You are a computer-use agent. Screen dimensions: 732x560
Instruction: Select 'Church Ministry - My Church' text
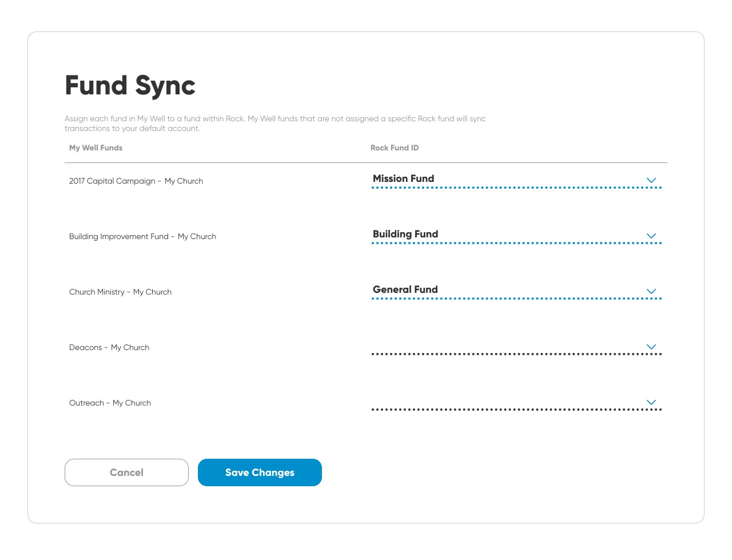(120, 292)
